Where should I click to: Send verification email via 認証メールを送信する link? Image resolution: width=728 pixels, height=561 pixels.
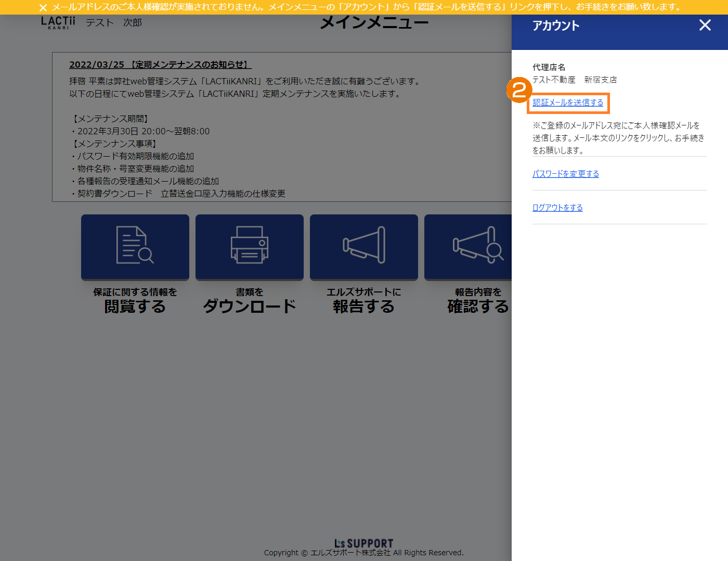click(568, 103)
